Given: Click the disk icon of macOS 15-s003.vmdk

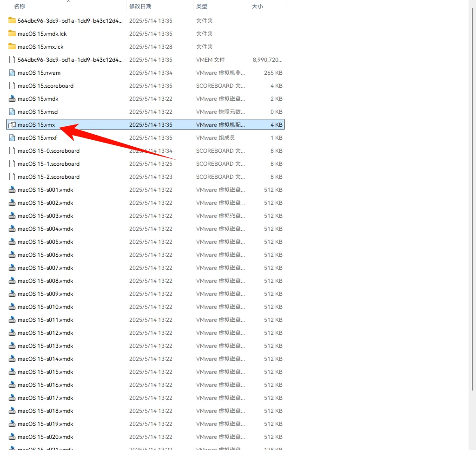Looking at the screenshot, I should 12,216.
